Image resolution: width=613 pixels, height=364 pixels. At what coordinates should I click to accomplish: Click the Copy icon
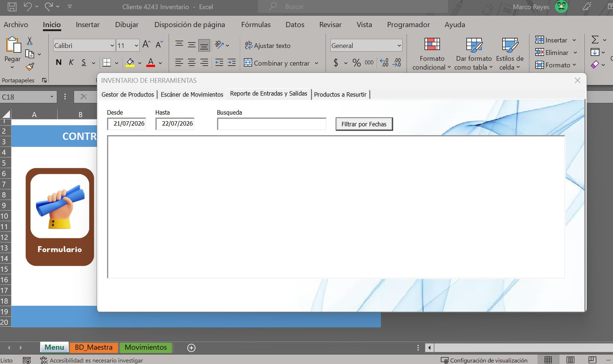30,54
